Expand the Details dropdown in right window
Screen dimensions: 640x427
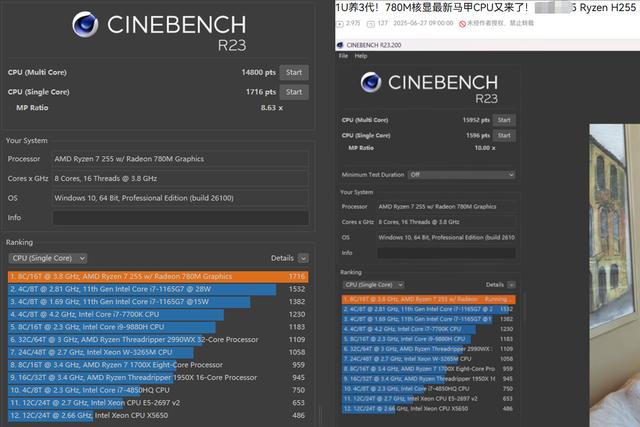point(511,285)
